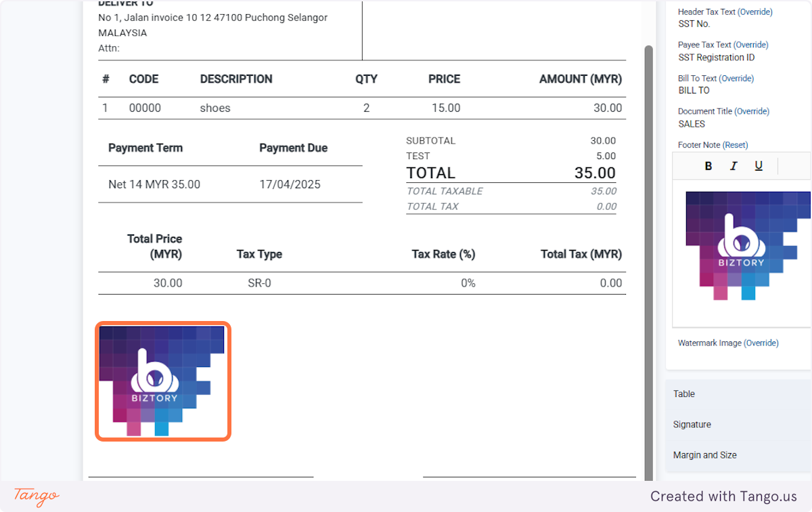Click the item code '00000' cell

pyautogui.click(x=145, y=108)
